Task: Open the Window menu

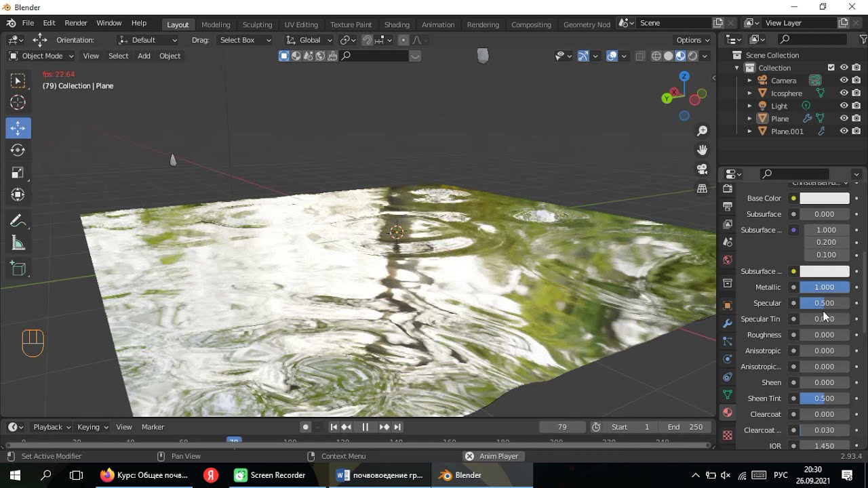Action: 108,23
